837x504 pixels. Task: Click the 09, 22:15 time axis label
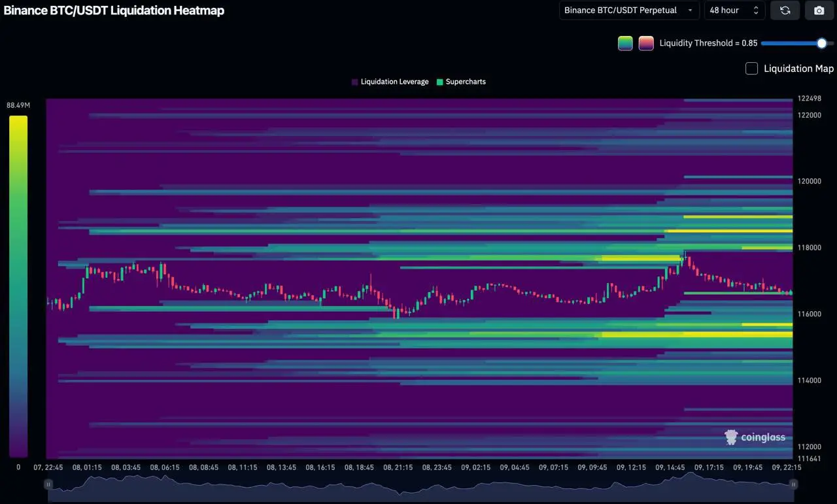(x=787, y=468)
